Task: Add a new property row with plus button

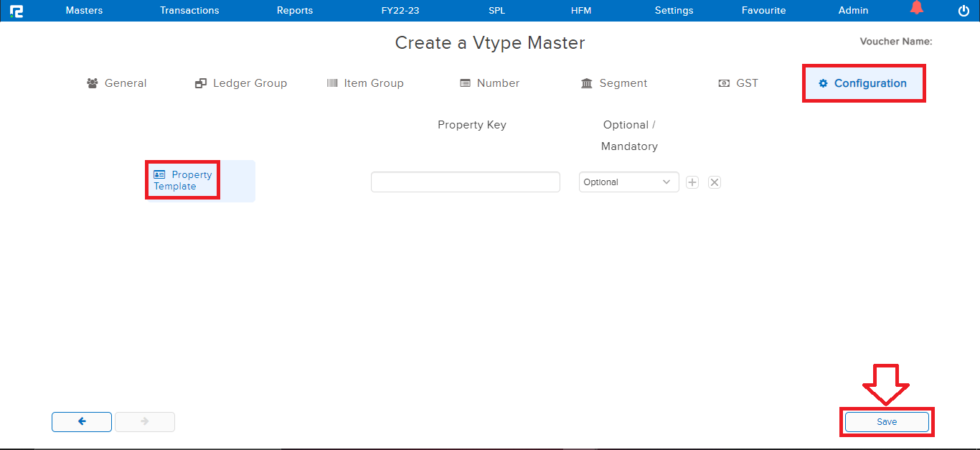Action: (x=692, y=182)
